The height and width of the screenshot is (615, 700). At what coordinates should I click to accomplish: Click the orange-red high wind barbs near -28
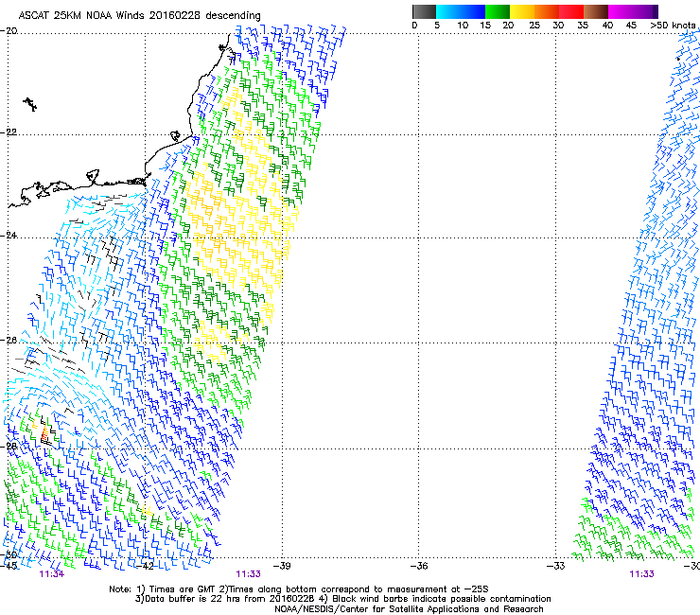(x=44, y=433)
